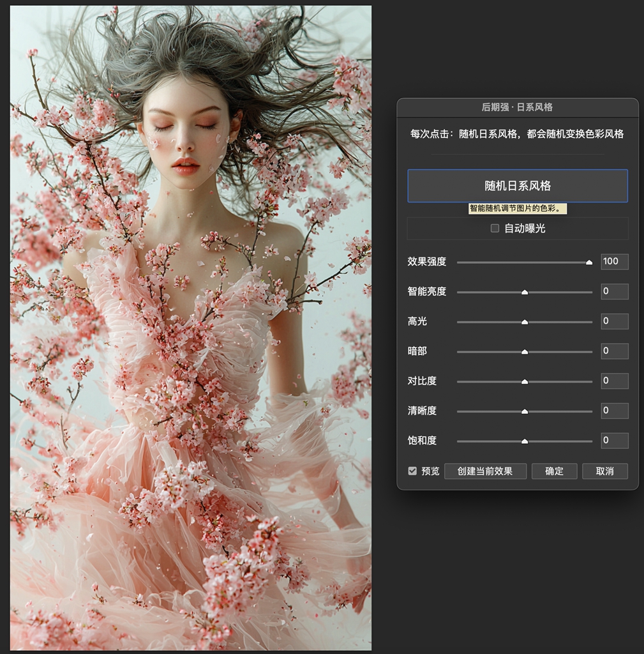
Task: Enable the 自动曝光 checkbox
Action: [495, 228]
